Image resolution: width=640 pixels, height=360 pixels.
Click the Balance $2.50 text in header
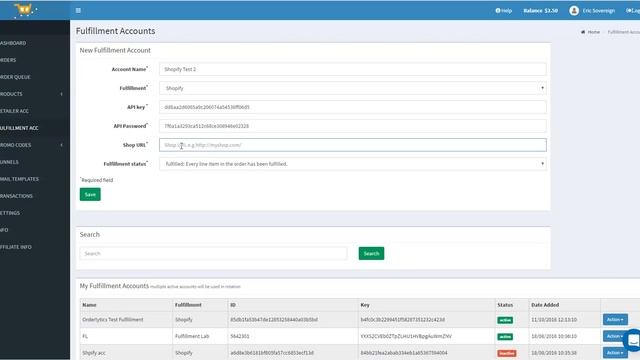pyautogui.click(x=540, y=11)
